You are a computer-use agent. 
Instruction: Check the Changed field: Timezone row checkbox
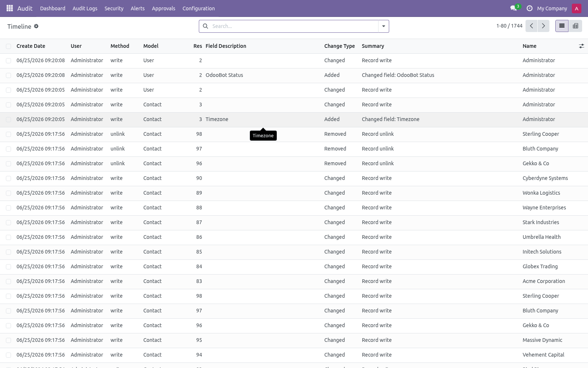point(8,119)
